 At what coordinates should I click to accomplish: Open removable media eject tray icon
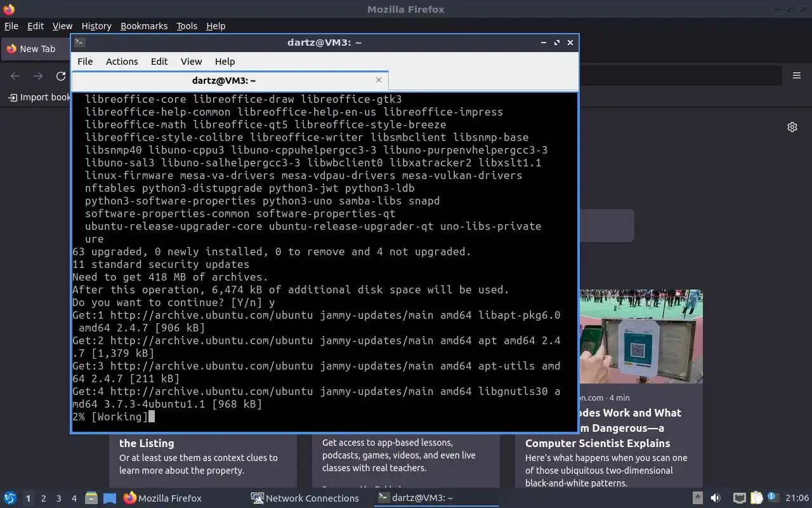click(697, 498)
